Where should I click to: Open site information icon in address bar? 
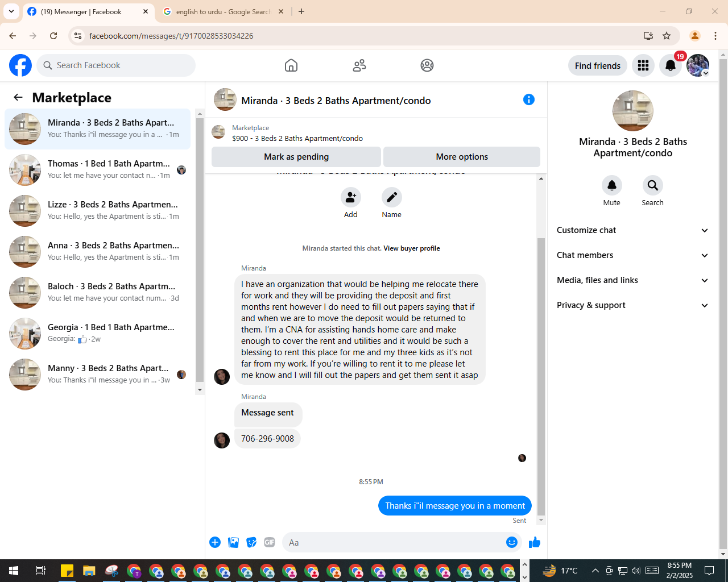[x=78, y=36]
